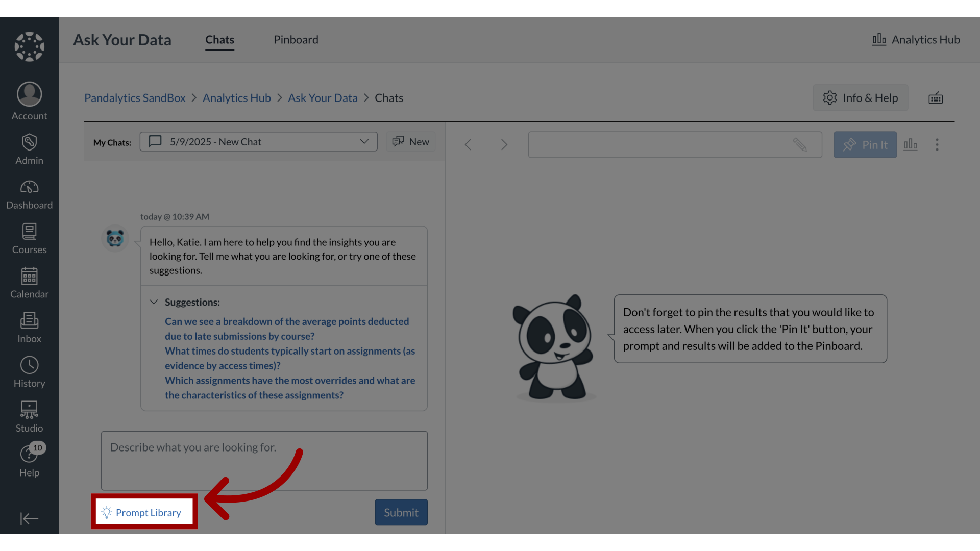Collapse the global navigation sidebar

(29, 518)
